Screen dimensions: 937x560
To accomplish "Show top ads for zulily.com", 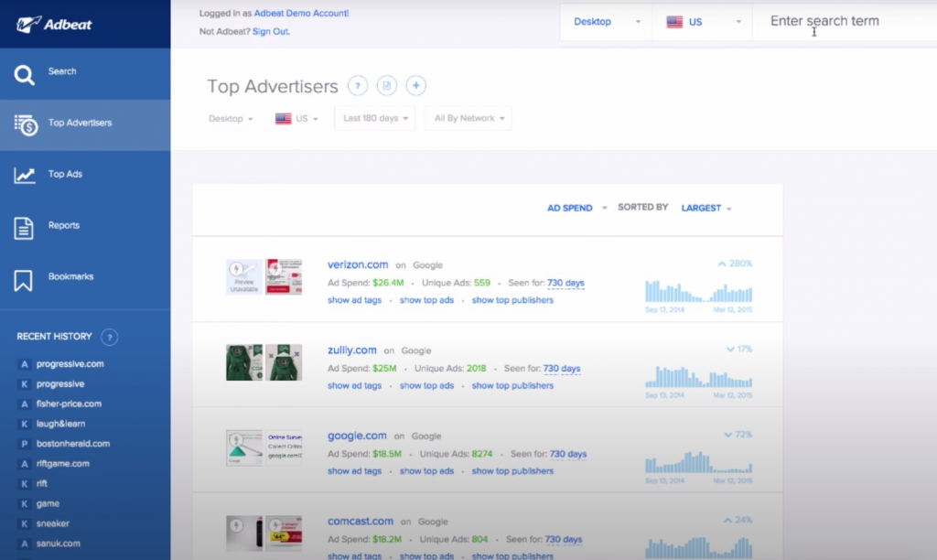I will coord(426,385).
